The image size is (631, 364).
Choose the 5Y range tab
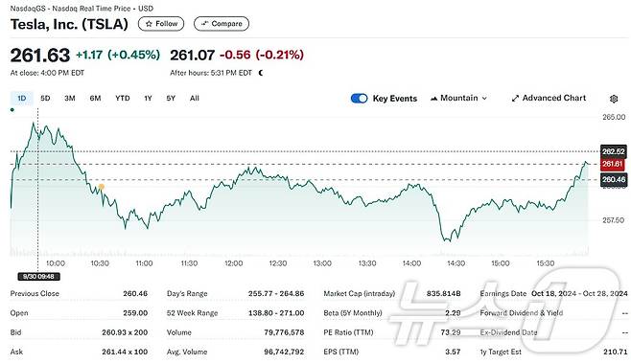coord(171,98)
